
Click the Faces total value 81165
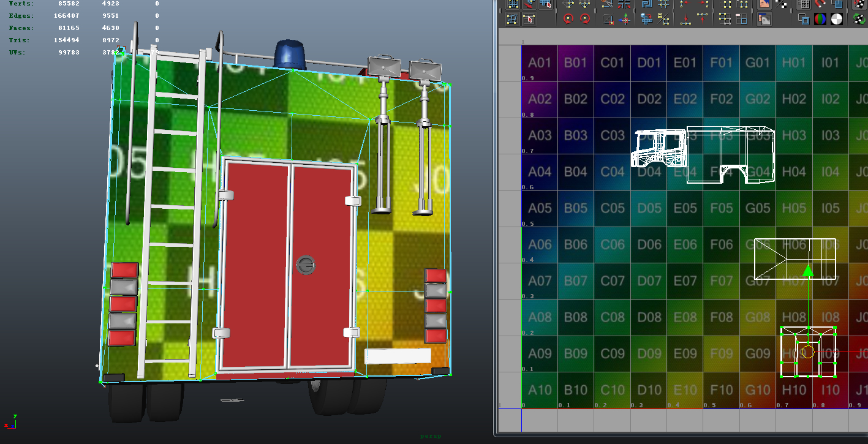click(x=70, y=28)
